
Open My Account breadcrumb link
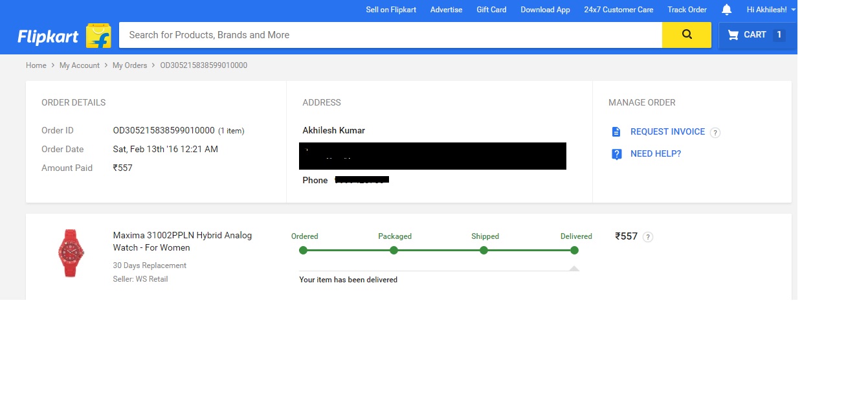tap(80, 65)
